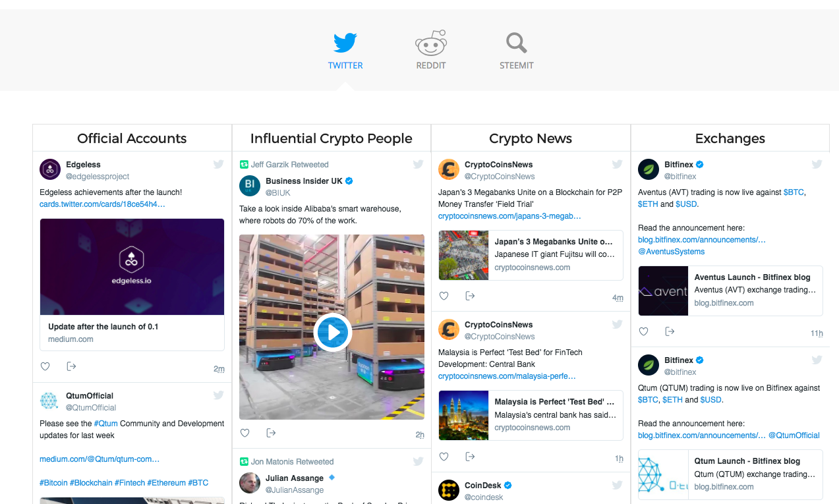Click the Steemit magnifying glass icon
The image size is (839, 504).
click(516, 41)
